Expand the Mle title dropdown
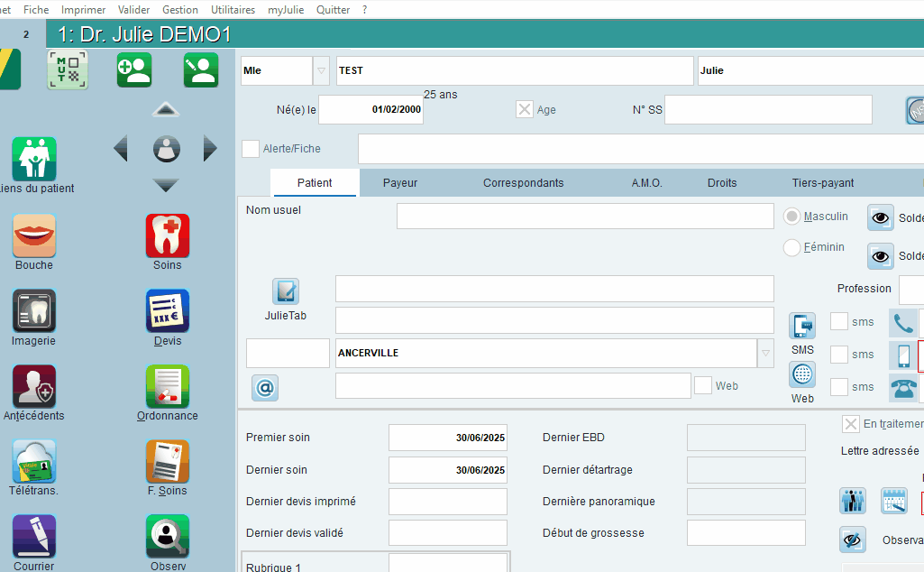The image size is (924, 572). (321, 70)
